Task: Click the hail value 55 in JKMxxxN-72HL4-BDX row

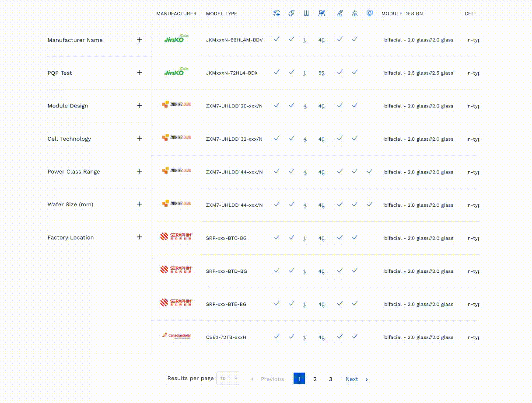Action: pos(322,73)
